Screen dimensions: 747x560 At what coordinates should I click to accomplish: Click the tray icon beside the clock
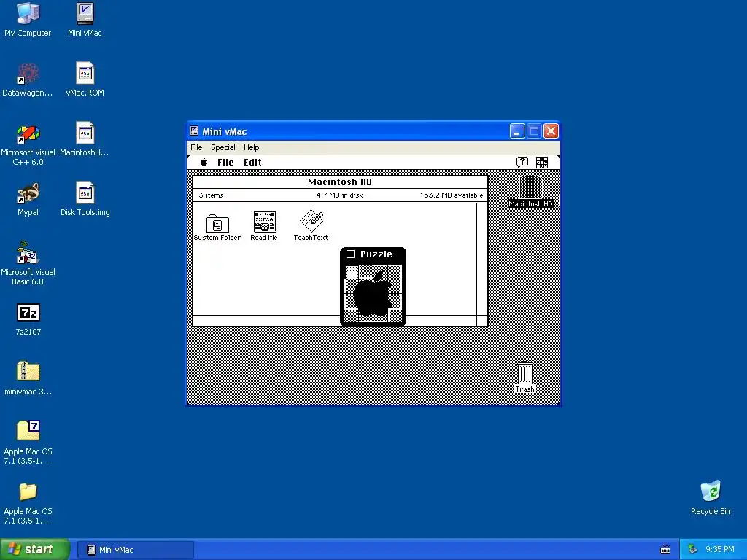692,549
